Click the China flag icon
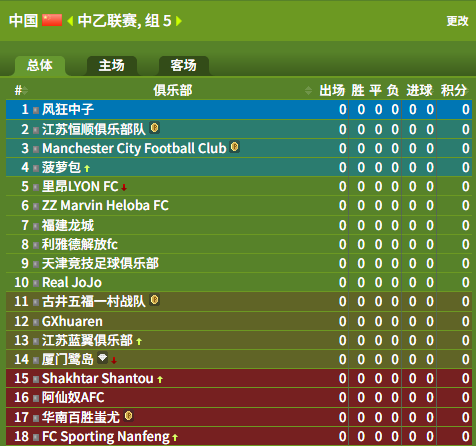476x446 pixels. click(52, 20)
